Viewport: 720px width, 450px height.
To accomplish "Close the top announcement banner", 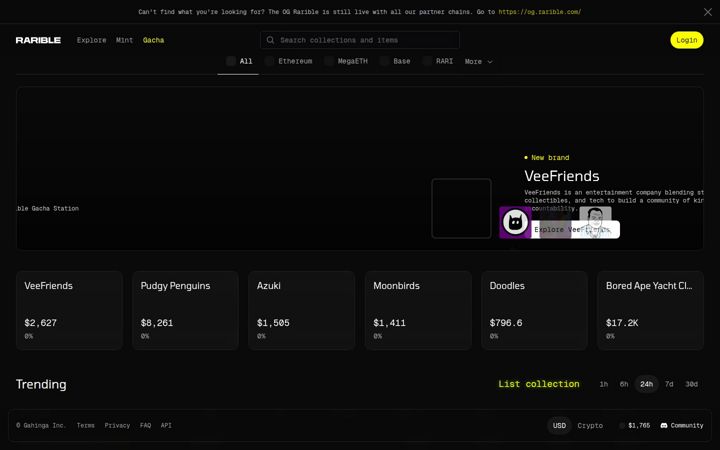I will (x=708, y=12).
